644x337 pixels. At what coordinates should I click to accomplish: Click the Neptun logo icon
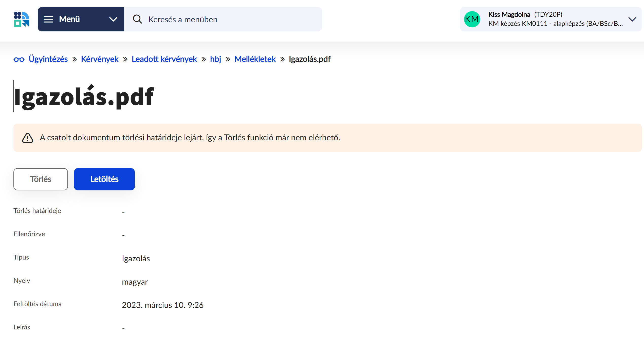(22, 19)
